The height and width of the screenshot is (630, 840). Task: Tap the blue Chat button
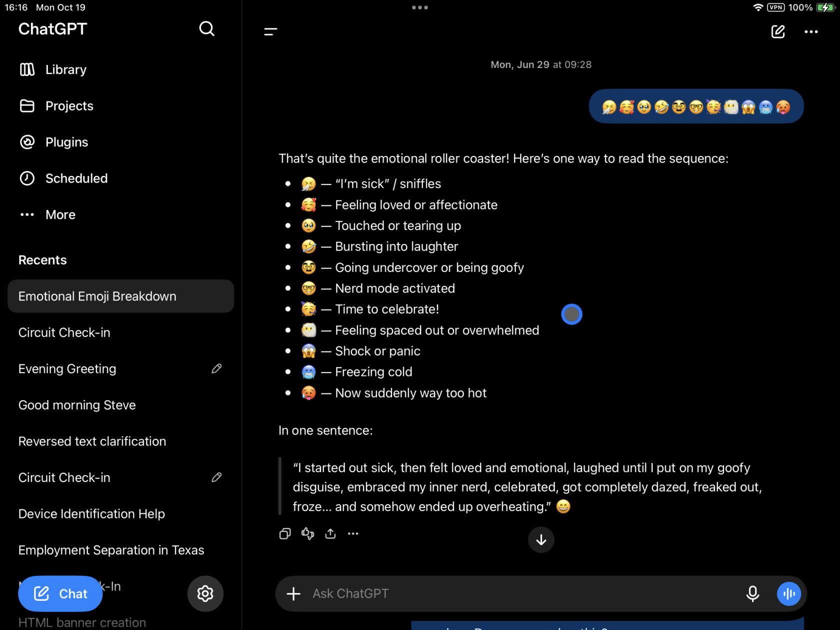coord(60,593)
